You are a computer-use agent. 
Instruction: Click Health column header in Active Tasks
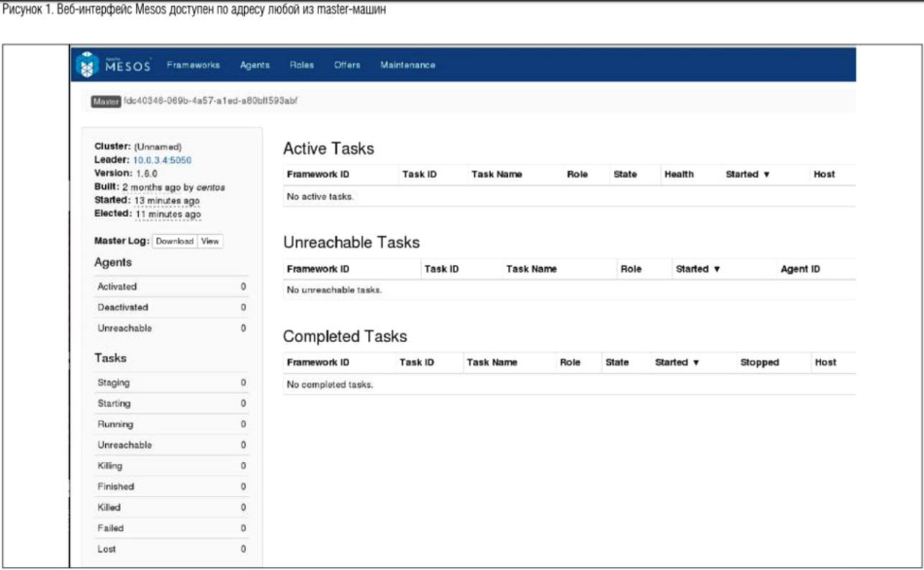point(679,175)
